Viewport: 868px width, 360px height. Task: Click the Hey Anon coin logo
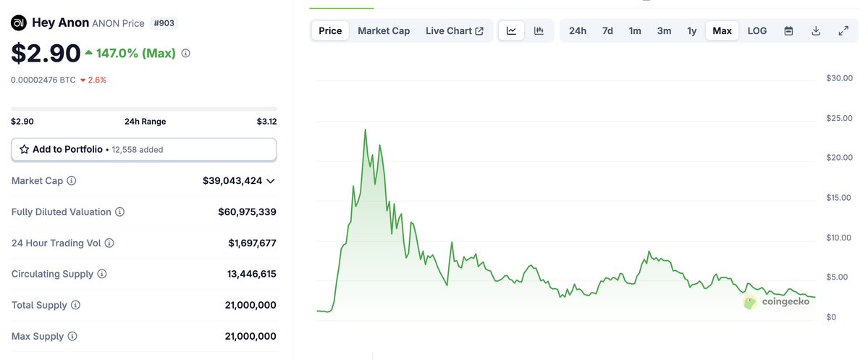tap(19, 22)
